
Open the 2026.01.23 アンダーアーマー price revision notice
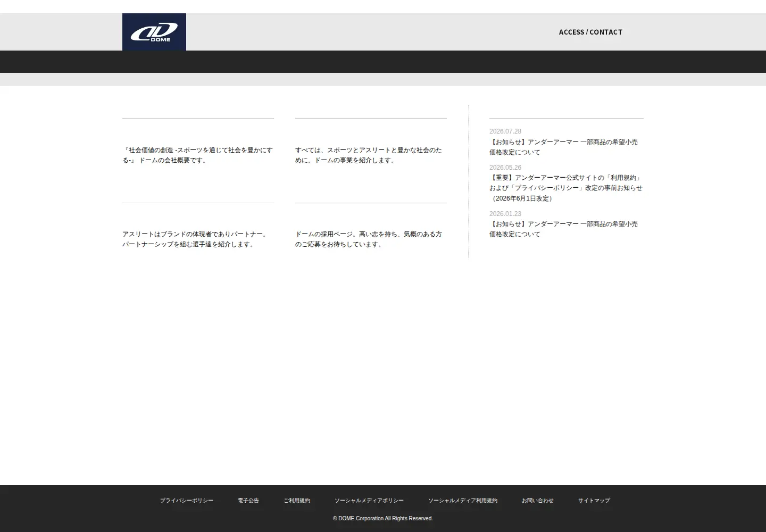pyautogui.click(x=563, y=229)
